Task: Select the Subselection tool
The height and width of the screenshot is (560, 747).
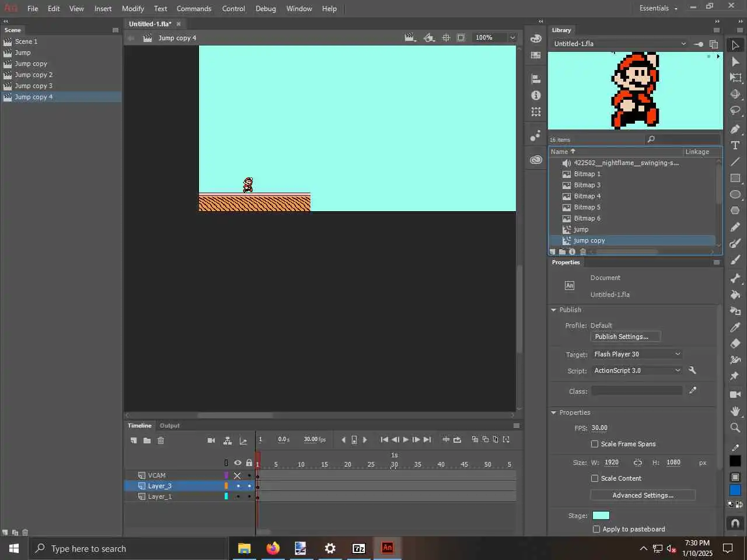Action: click(735, 61)
